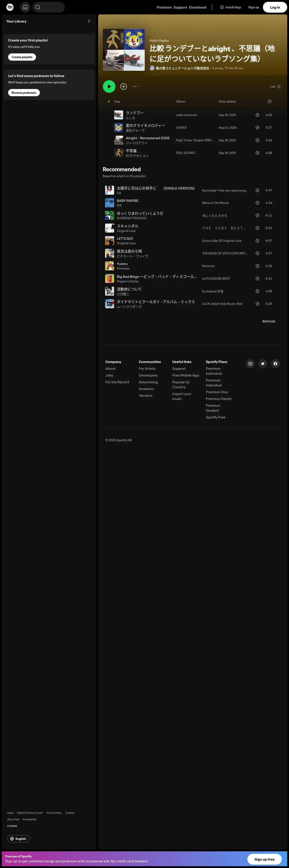Viewport: 289px width, 868px height.
Task: Refresh the recommended songs list
Action: 269,321
